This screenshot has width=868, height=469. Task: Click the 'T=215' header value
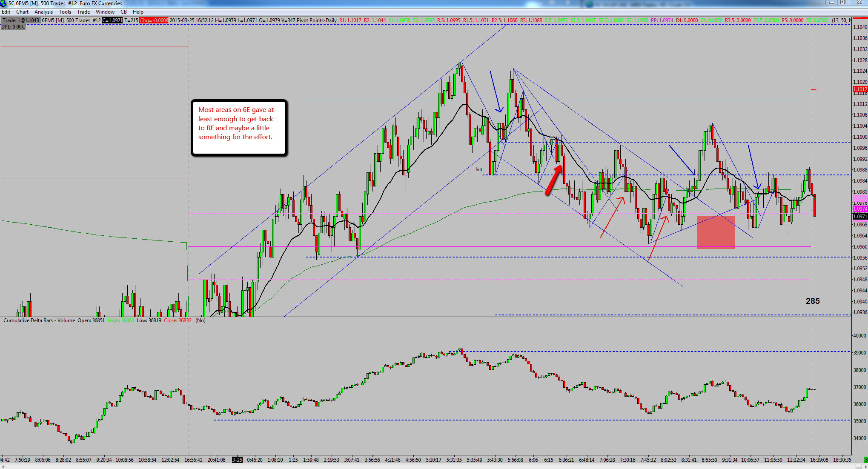[131, 20]
